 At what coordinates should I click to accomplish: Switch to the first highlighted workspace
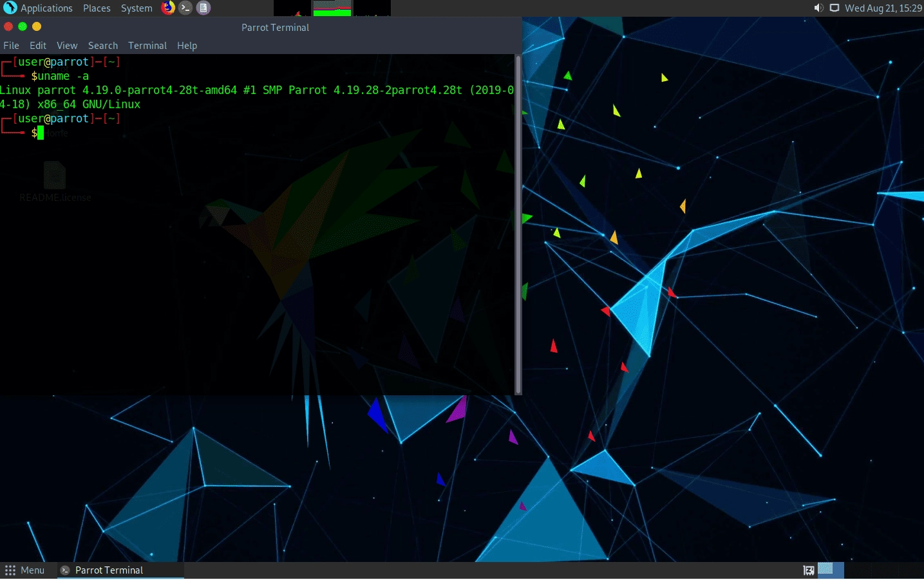pos(831,570)
